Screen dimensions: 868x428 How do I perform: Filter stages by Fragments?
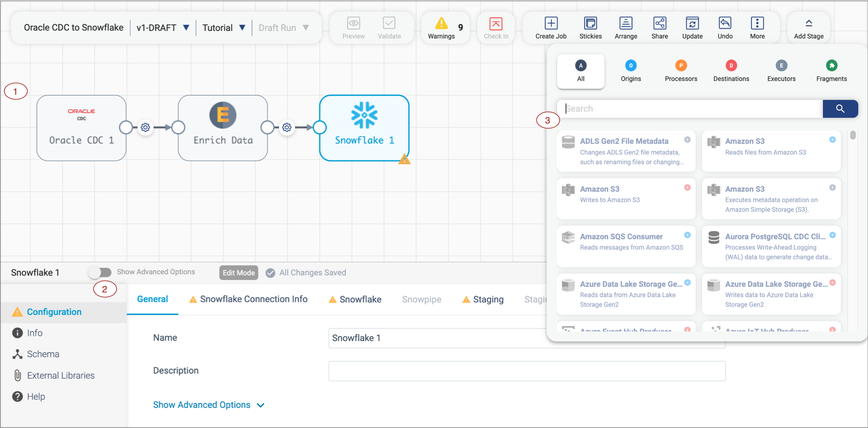832,71
